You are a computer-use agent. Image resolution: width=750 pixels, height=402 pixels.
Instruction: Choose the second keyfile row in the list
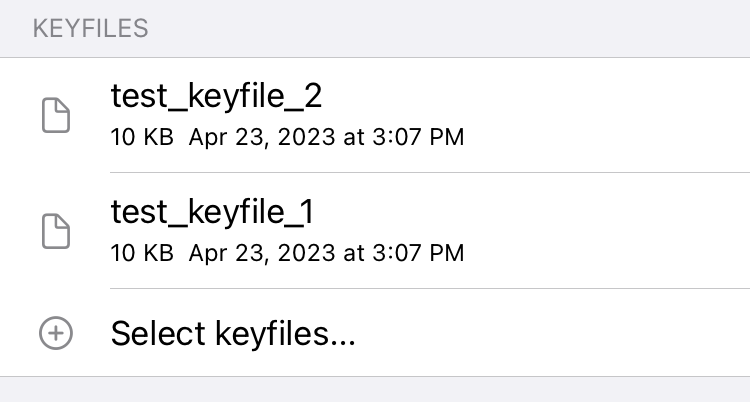tap(375, 231)
